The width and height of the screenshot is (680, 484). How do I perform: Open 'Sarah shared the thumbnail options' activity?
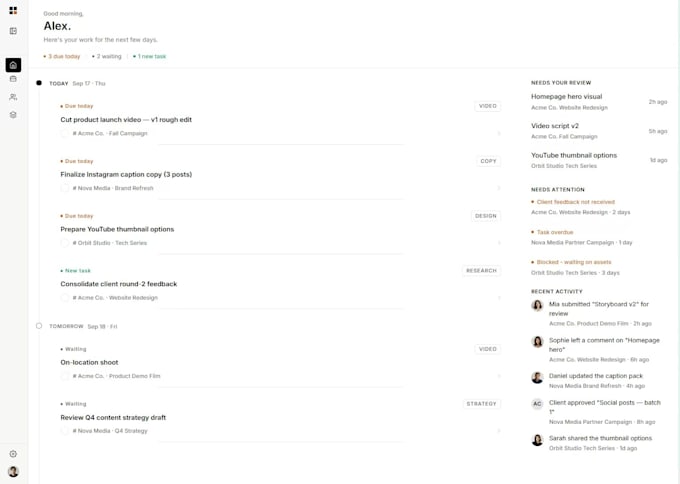tap(600, 443)
